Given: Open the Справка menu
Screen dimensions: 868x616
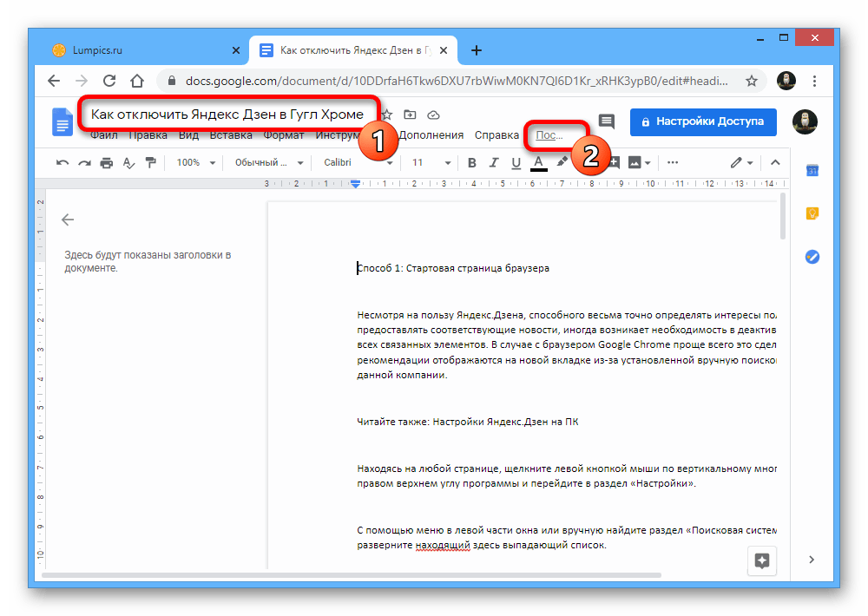Looking at the screenshot, I should click(496, 135).
